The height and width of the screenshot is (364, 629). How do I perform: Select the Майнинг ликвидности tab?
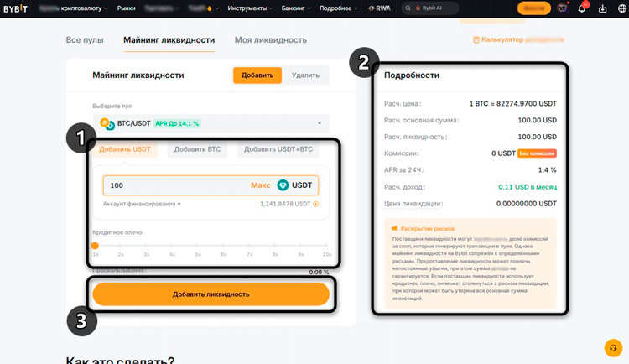pos(169,40)
